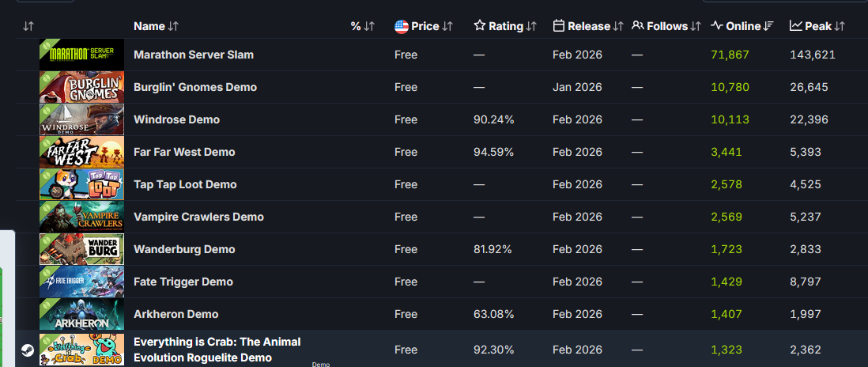The image size is (868, 367).
Task: Open Far Far West thumbnail image
Action: pyautogui.click(x=82, y=152)
